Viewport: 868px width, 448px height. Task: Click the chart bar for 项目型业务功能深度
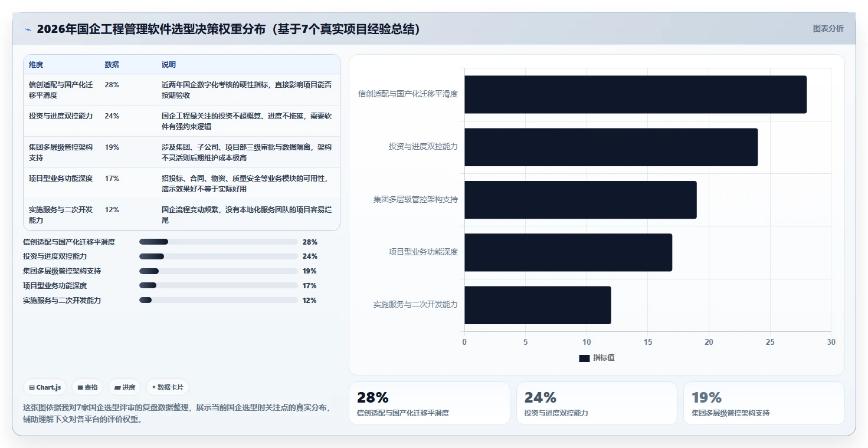(x=568, y=252)
